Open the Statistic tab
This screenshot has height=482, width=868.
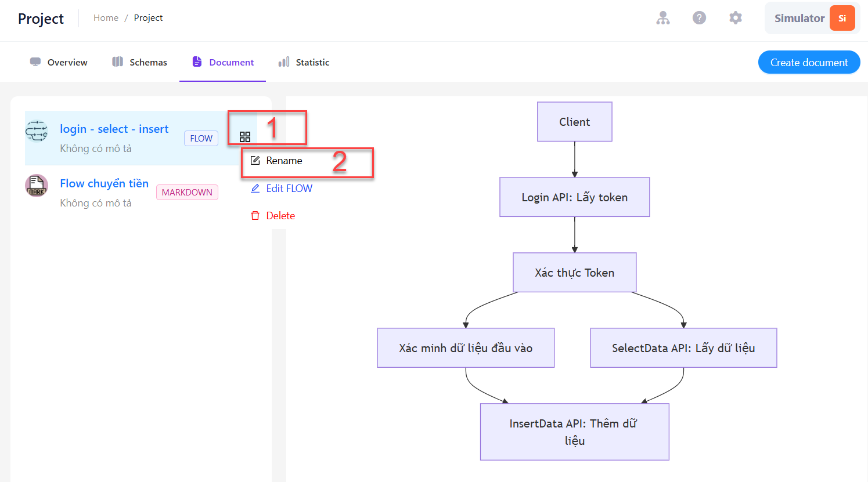[x=304, y=62]
